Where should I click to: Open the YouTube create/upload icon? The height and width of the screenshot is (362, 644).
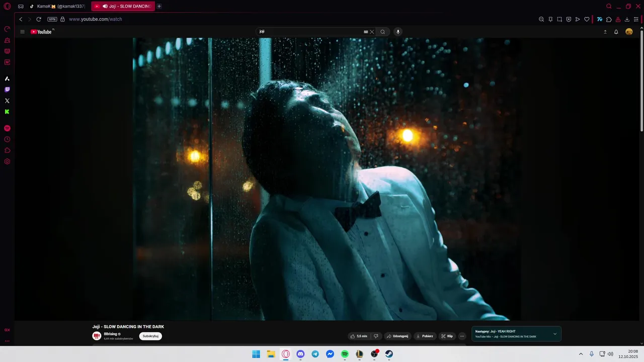(x=605, y=32)
